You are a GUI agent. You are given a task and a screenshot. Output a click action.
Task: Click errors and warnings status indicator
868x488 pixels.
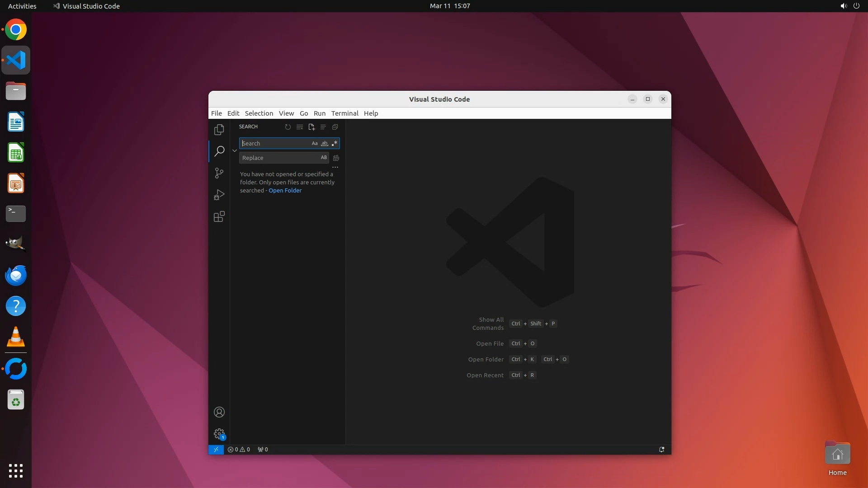[x=239, y=450]
